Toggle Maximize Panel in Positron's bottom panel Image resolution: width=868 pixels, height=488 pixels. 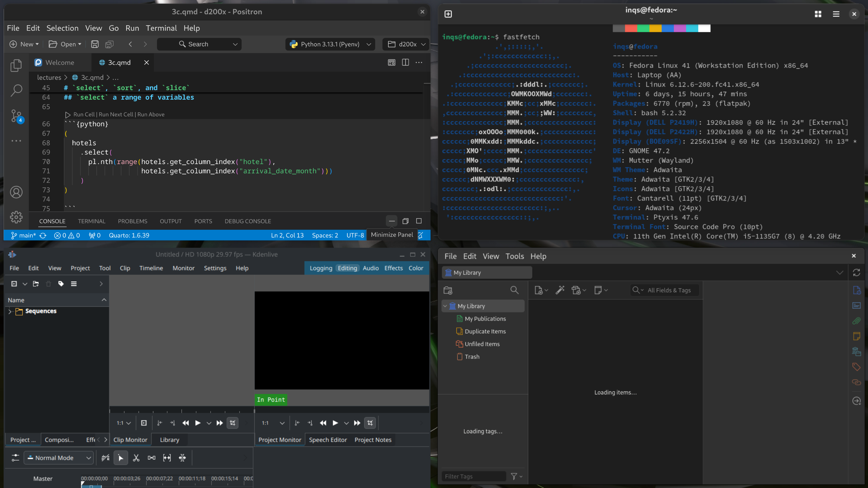[x=419, y=221]
